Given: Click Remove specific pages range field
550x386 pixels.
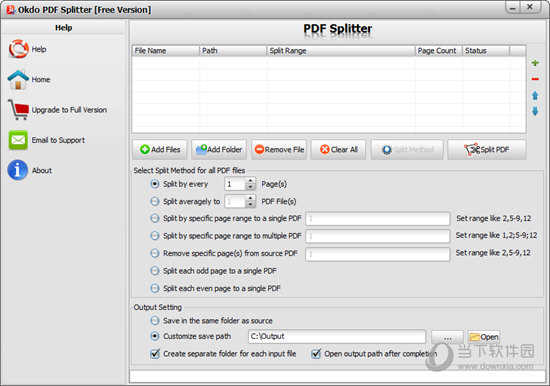Looking at the screenshot, I should coord(378,254).
